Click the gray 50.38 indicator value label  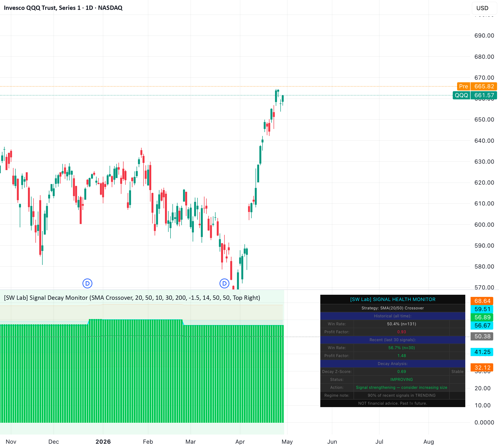pos(482,336)
